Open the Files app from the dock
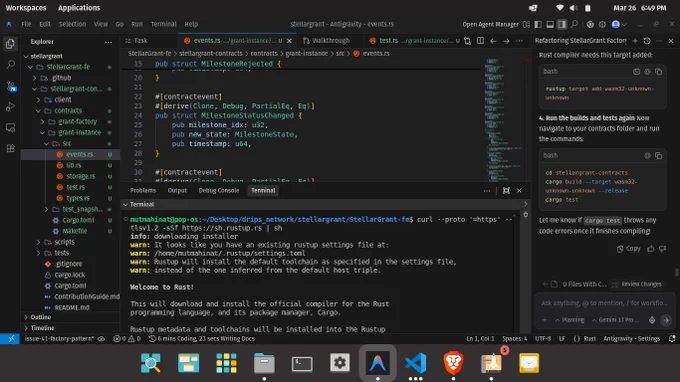This screenshot has width=680, height=382. click(x=264, y=363)
